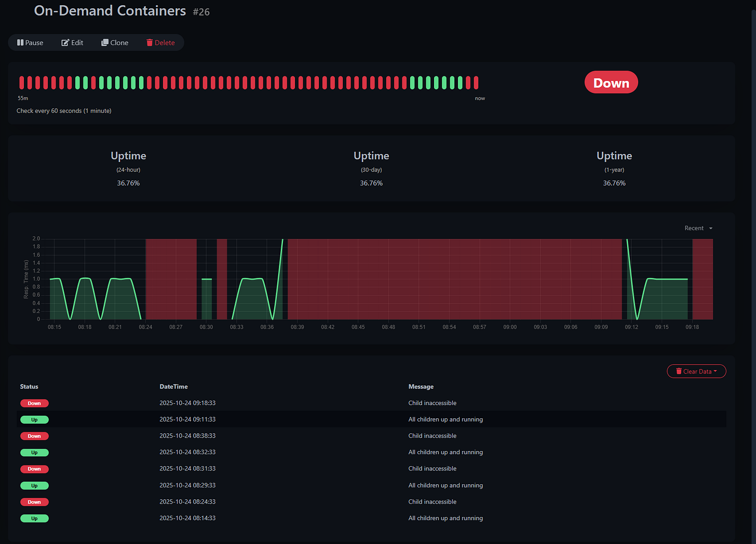Viewport: 756px width, 544px height.
Task: Click the Down badge for 08:24:33 entry
Action: [x=34, y=502]
